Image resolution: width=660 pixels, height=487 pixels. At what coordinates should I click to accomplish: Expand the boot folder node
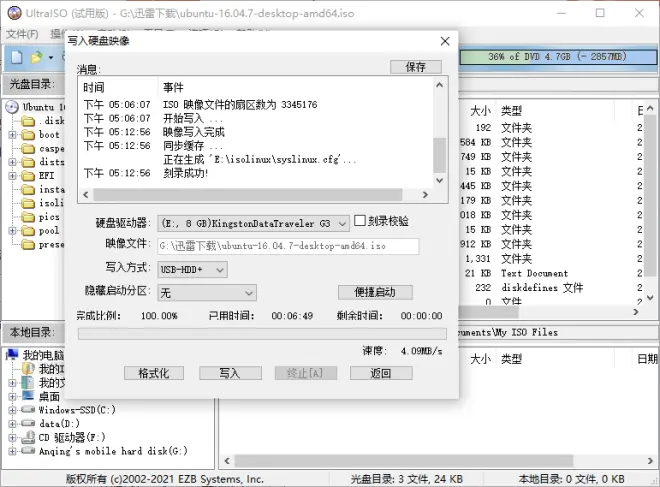click(x=12, y=135)
